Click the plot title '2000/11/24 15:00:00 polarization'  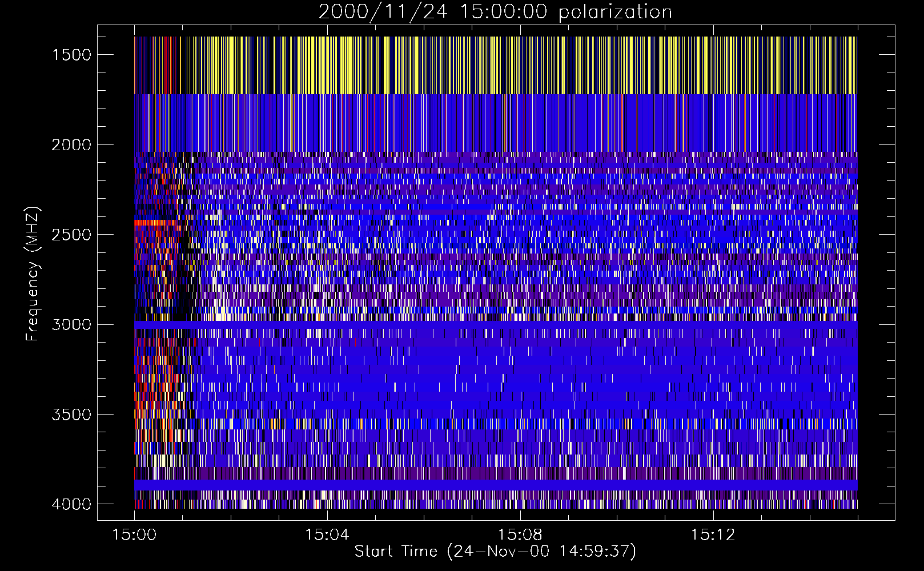point(495,12)
